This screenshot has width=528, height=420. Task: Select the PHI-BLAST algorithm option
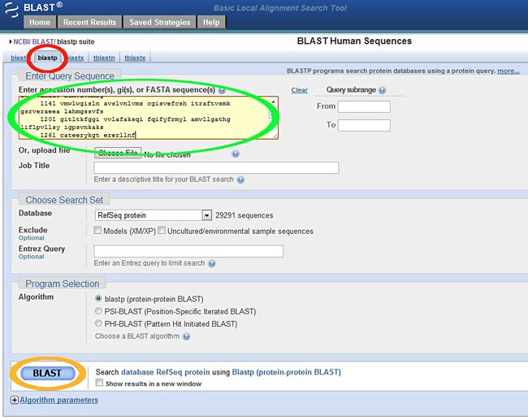point(98,323)
